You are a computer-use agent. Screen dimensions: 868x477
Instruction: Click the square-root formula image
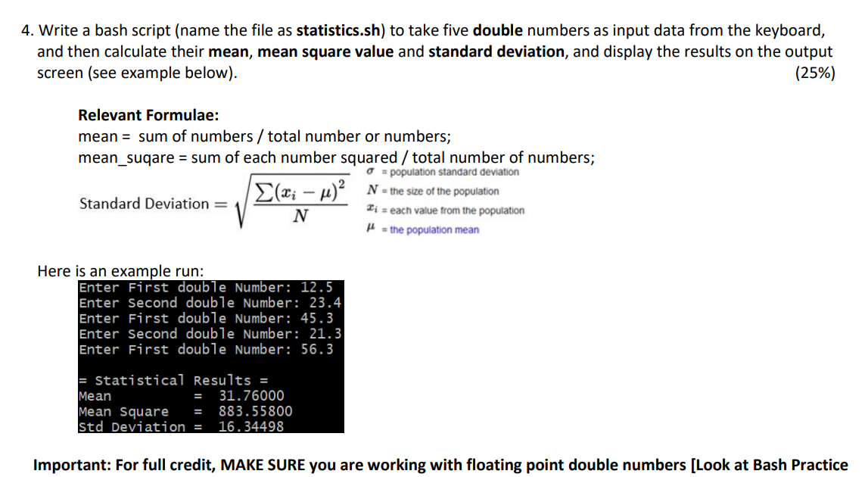292,201
